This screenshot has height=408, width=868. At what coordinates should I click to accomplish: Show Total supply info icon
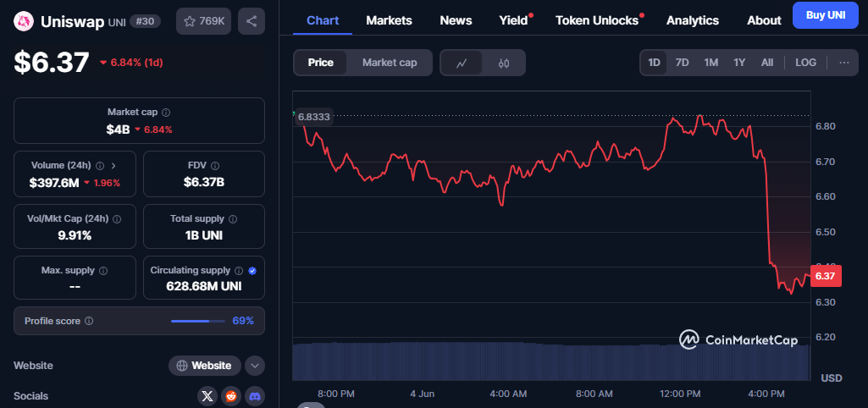click(233, 218)
